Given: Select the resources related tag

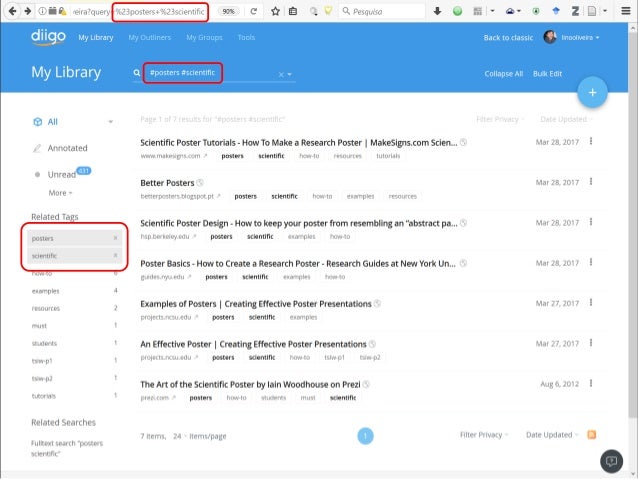Looking at the screenshot, I should pos(46,308).
